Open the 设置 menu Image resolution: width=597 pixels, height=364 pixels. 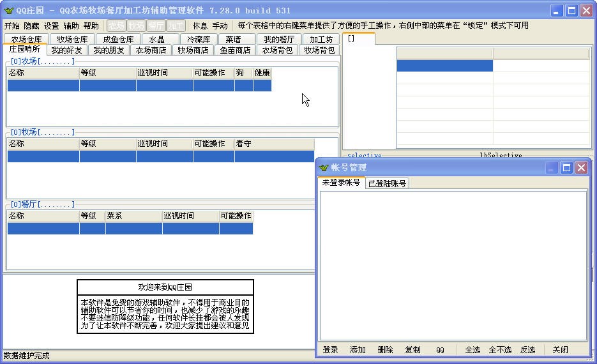(x=52, y=26)
